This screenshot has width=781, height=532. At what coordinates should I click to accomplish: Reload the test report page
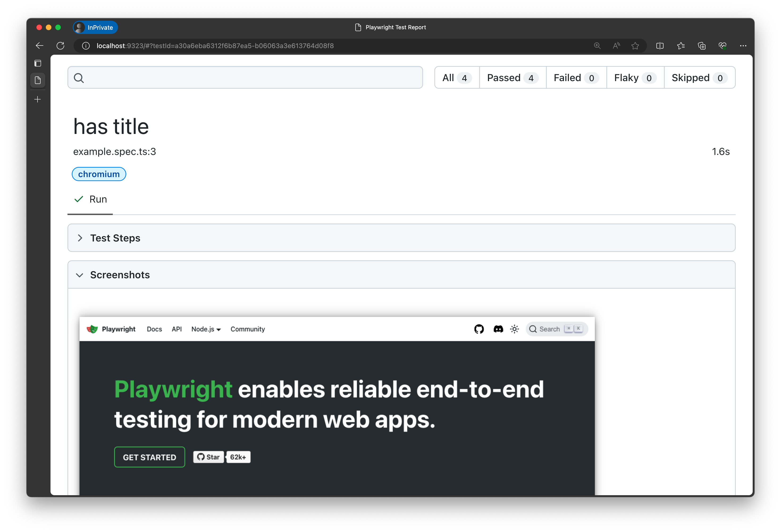60,46
